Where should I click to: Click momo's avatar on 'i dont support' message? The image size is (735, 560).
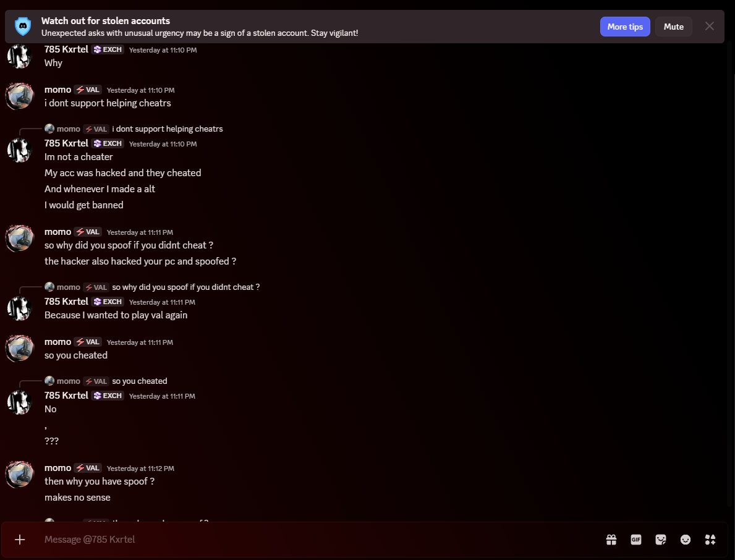pyautogui.click(x=19, y=96)
